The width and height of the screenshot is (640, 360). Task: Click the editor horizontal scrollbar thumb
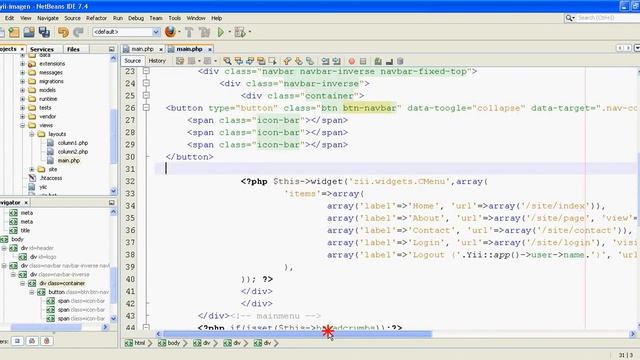[297, 334]
